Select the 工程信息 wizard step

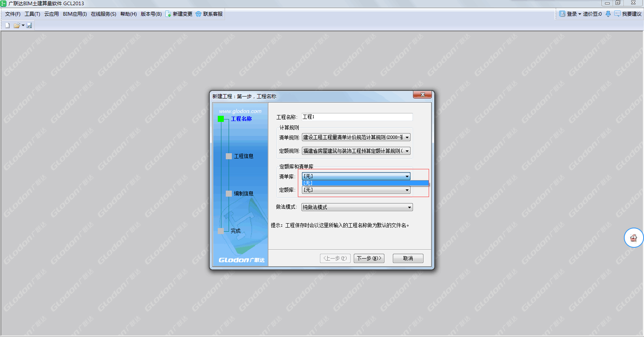pyautogui.click(x=244, y=156)
